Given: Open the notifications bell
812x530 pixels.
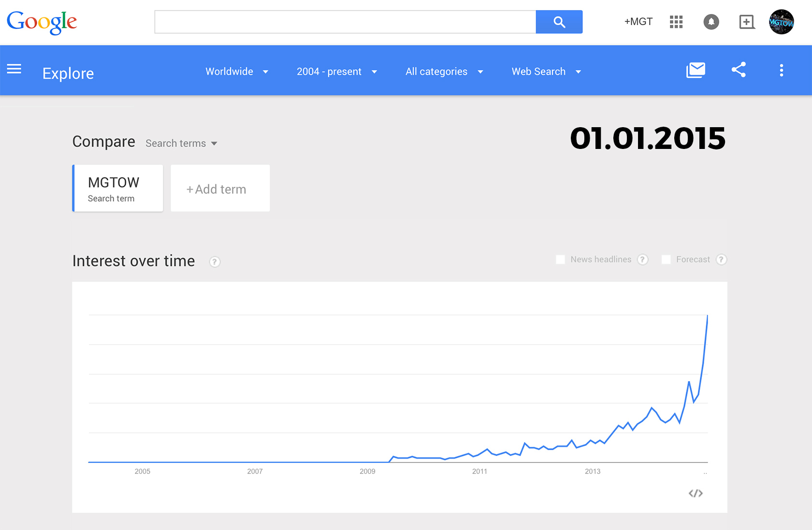Looking at the screenshot, I should click(x=711, y=22).
